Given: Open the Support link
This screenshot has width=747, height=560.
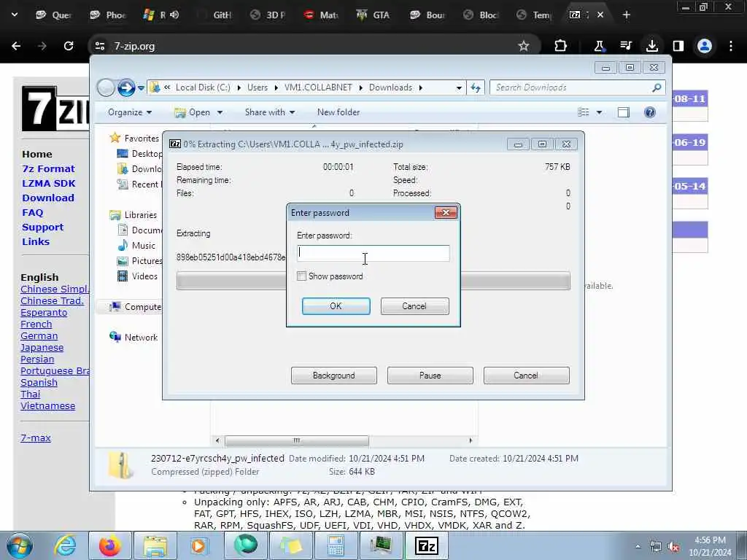Looking at the screenshot, I should coord(42,227).
